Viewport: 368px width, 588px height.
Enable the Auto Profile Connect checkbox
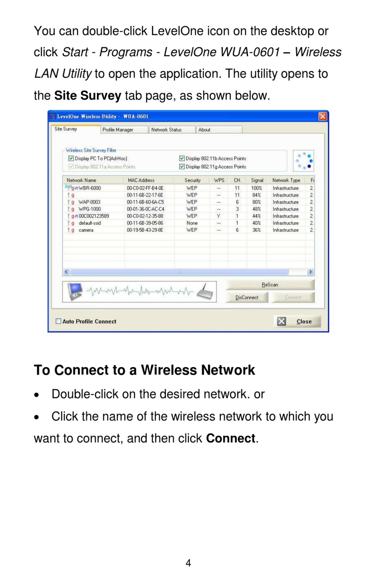tap(58, 321)
